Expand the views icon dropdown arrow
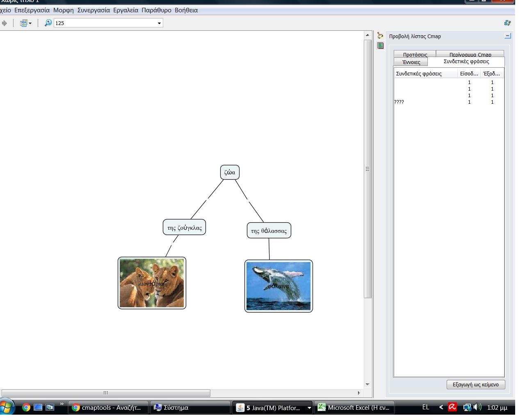Image resolution: width=525 pixels, height=420 pixels. tap(30, 23)
